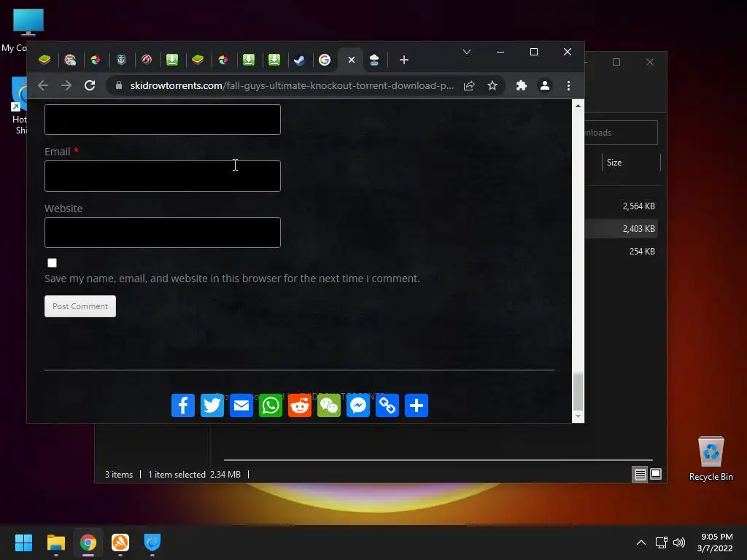Click browser scrollbar down arrow
The width and height of the screenshot is (747, 560).
[578, 416]
